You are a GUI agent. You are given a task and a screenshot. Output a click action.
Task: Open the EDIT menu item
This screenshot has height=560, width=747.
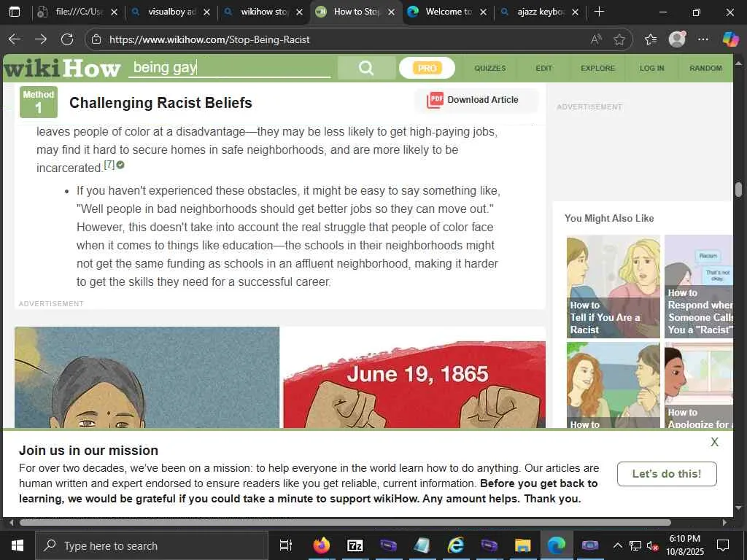(543, 68)
